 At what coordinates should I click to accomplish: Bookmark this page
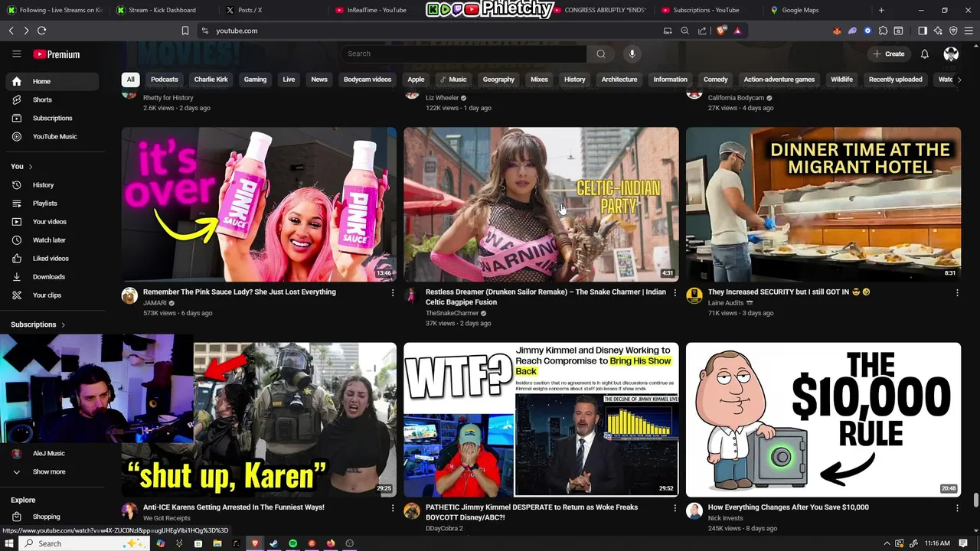185,31
